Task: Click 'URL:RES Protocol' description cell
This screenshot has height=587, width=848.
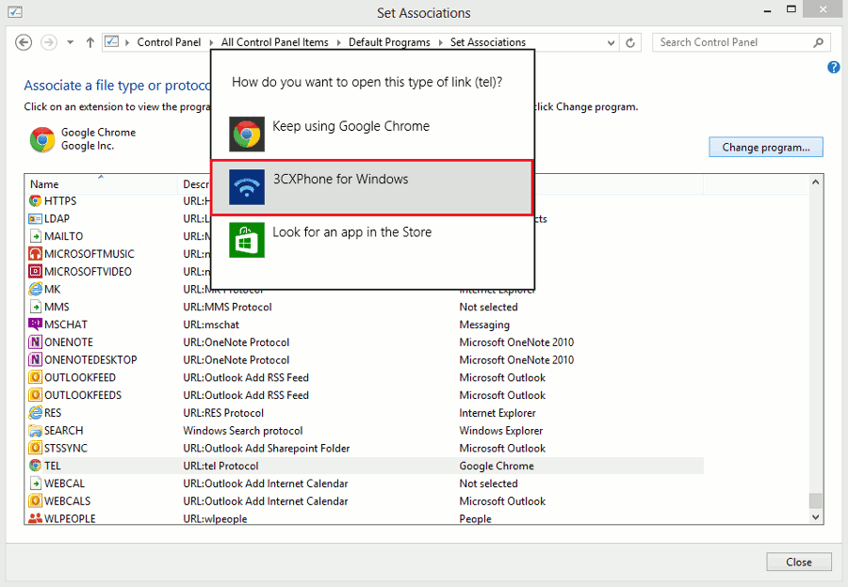Action: point(223,413)
